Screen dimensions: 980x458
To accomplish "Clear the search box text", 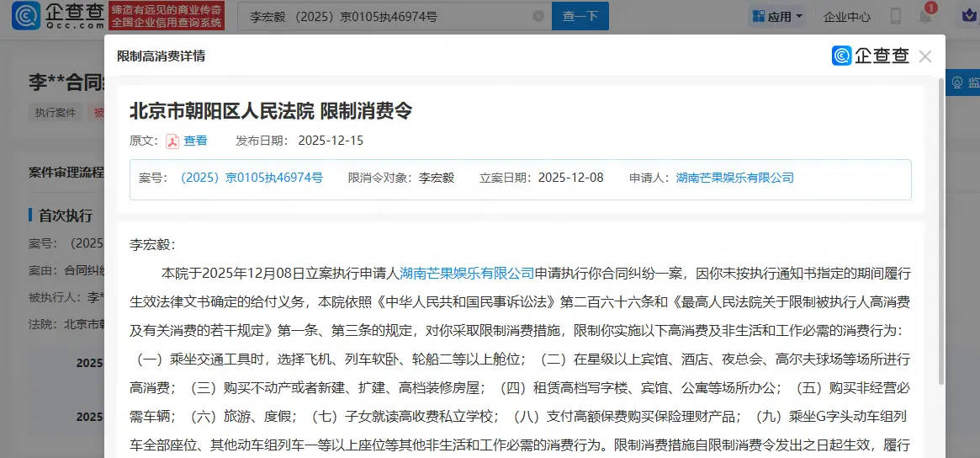I will (538, 17).
